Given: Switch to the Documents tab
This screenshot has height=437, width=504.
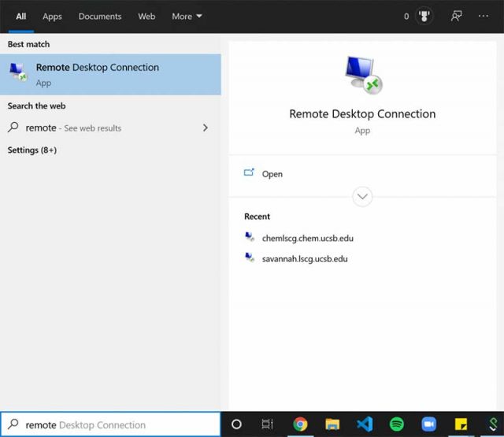Looking at the screenshot, I should (x=100, y=17).
